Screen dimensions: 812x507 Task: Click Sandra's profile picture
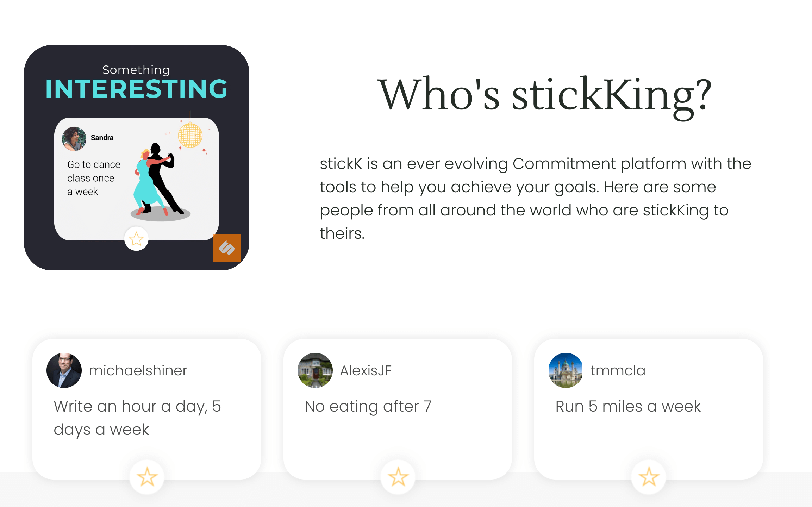pyautogui.click(x=73, y=138)
